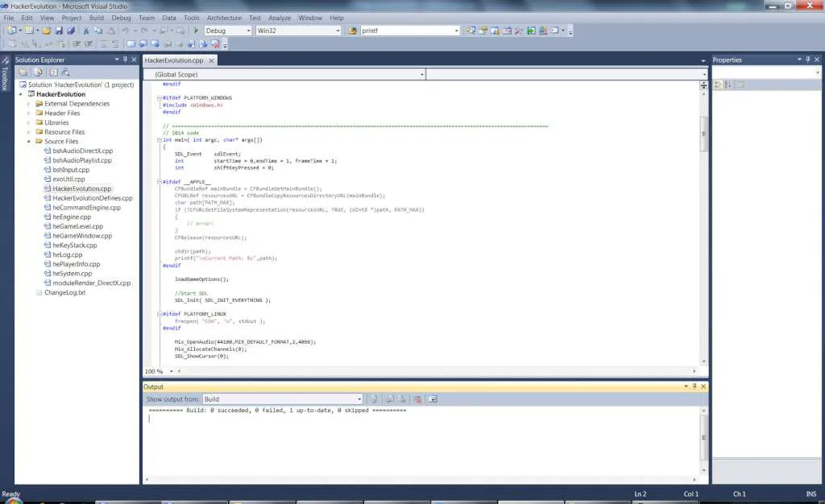This screenshot has height=504, width=825.
Task: Select moduleRender_DirectX.cpp file
Action: pyautogui.click(x=92, y=283)
